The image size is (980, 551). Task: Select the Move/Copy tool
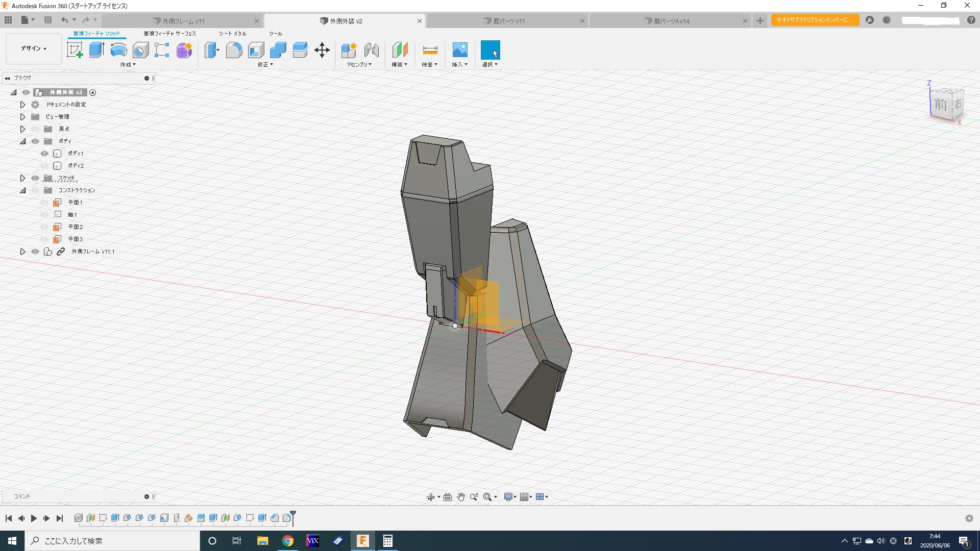point(322,50)
